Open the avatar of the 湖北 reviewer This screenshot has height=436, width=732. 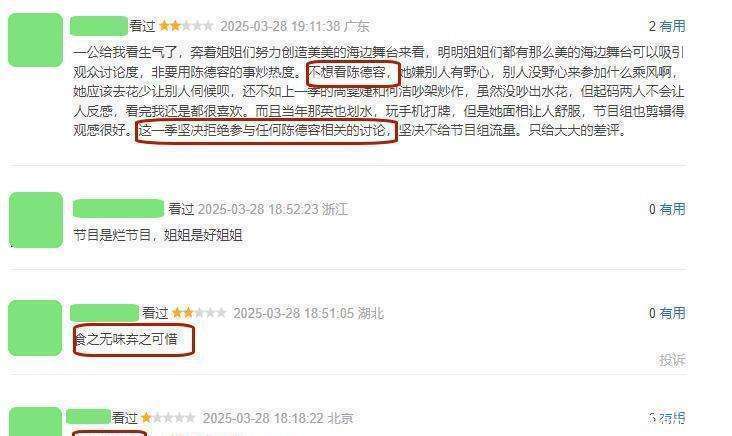point(35,328)
